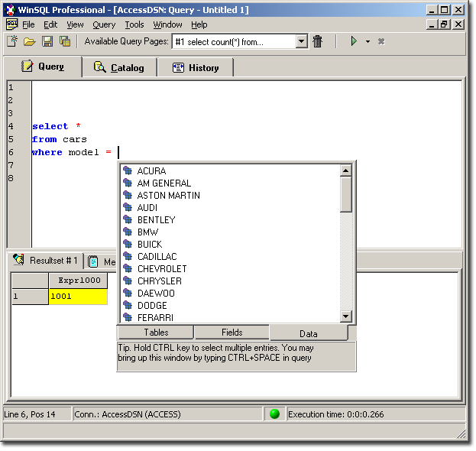Viewport: 476px width, 451px height.
Task: Click the suggestion list scroll down arrow
Action: pos(346,316)
